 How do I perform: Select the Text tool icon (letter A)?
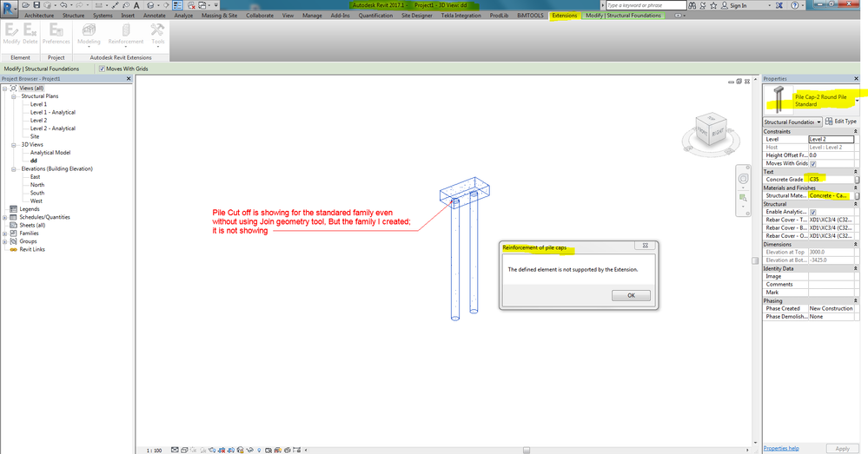pyautogui.click(x=136, y=5)
